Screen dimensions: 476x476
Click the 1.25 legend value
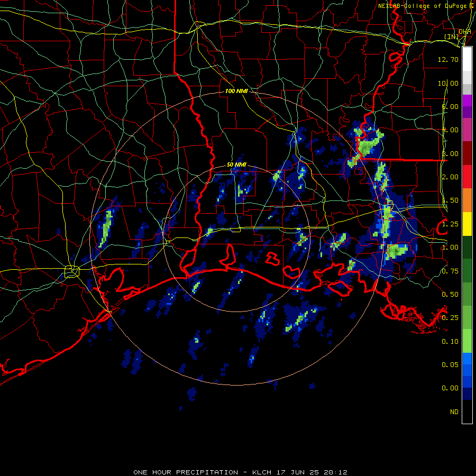450,224
